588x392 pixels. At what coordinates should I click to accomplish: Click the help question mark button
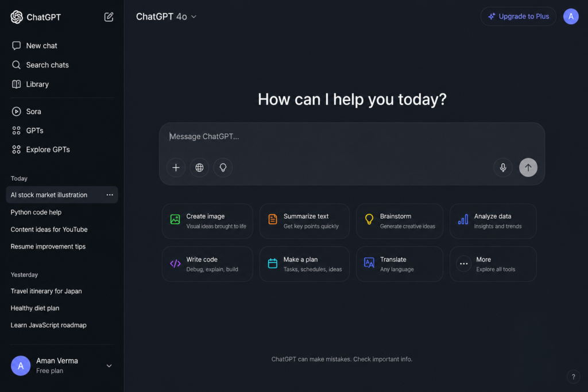click(574, 377)
